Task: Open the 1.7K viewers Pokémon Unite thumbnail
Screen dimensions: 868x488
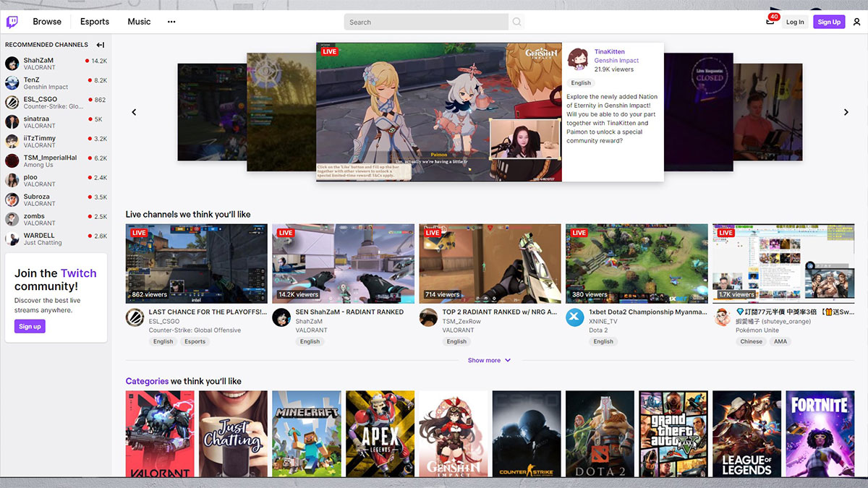Action: click(x=783, y=263)
